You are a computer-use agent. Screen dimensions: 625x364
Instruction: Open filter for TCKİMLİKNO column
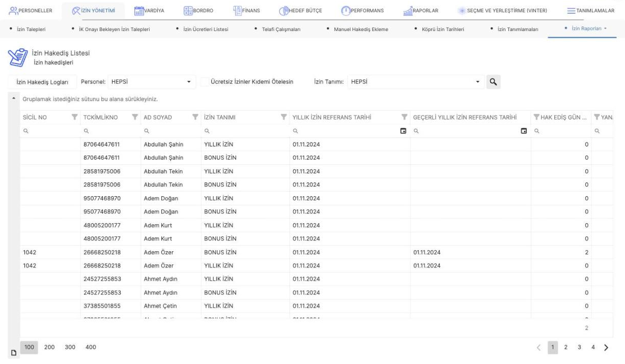coord(135,118)
